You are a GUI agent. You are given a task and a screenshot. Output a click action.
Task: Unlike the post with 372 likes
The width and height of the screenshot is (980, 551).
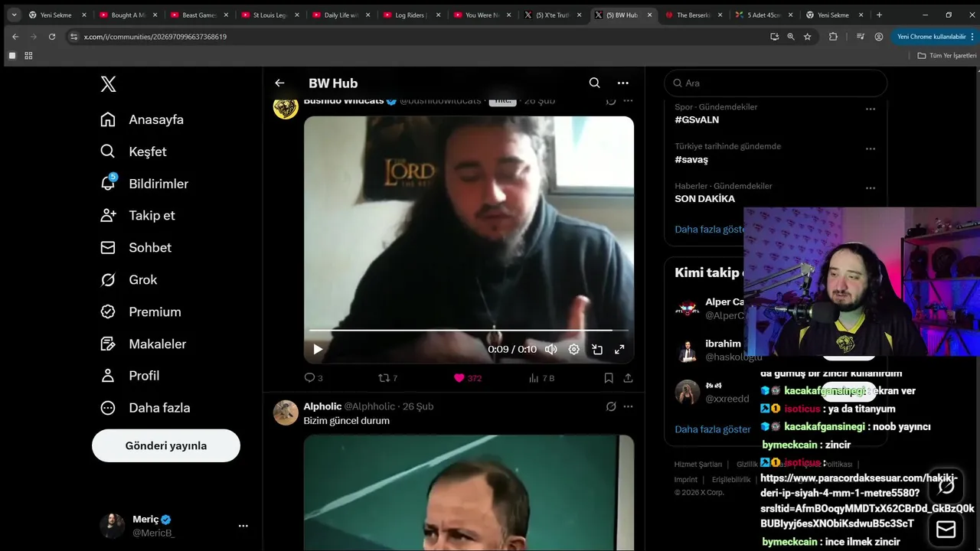467,378
